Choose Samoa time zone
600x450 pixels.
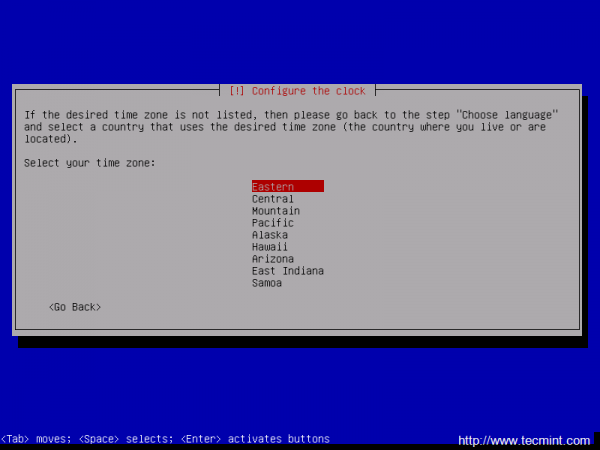[x=267, y=283]
